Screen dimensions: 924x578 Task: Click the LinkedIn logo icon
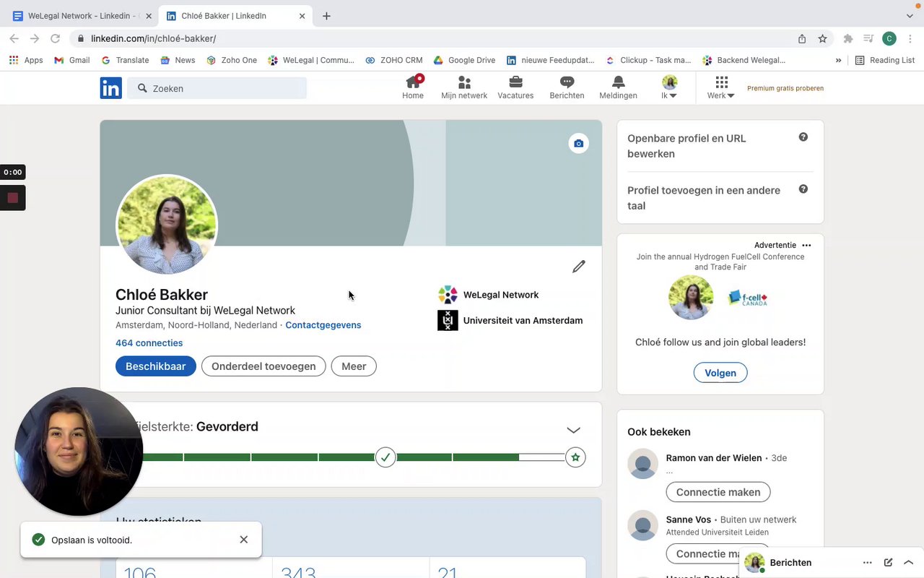point(110,88)
